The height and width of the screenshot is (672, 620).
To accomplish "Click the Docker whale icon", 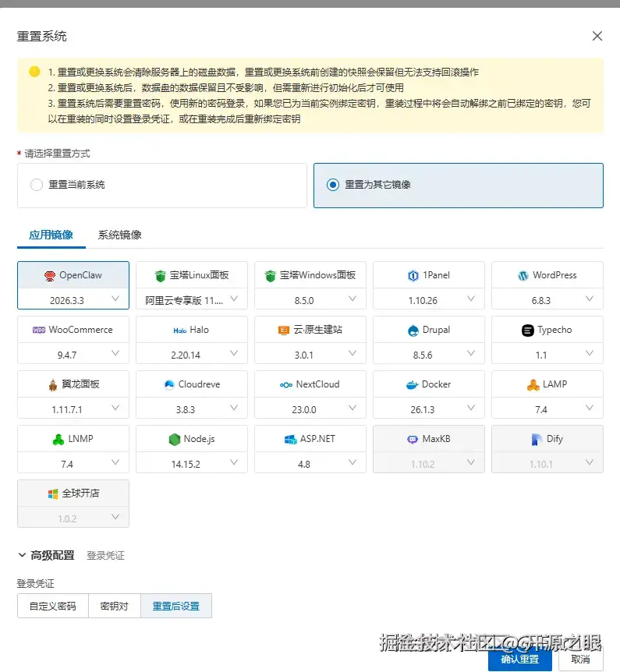I will pos(412,385).
